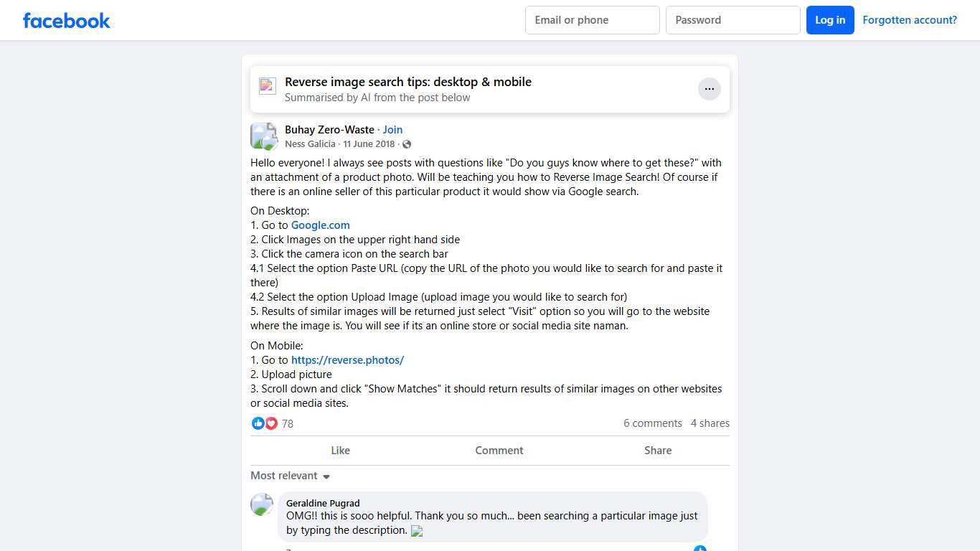Screen dimensions: 980x551
Task: Click the blue like reaction icon
Action: point(258,423)
